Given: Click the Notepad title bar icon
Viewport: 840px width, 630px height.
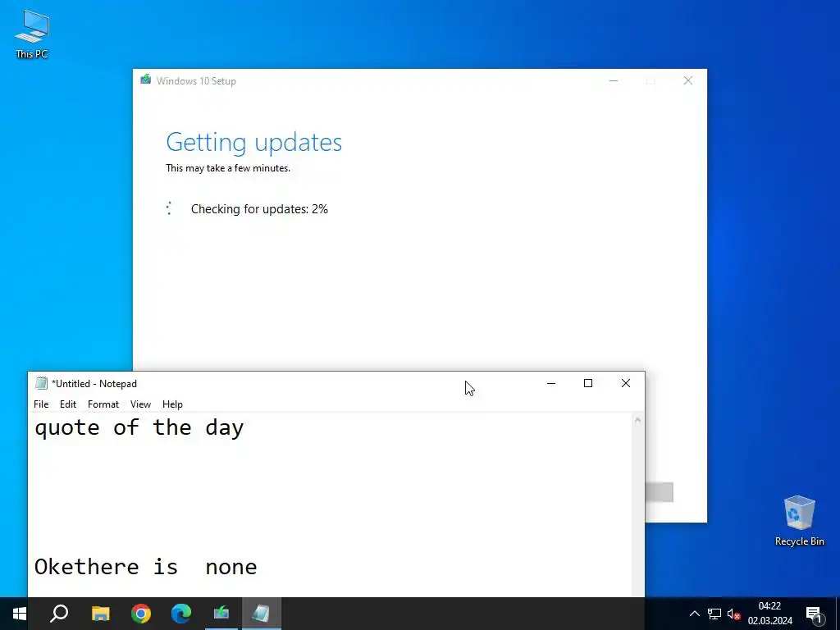Looking at the screenshot, I should tap(41, 383).
